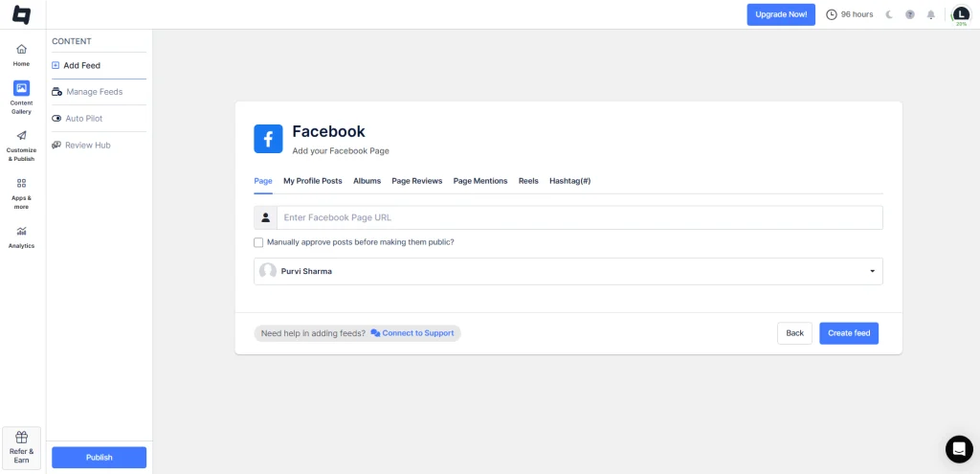Open notifications bell icon

(931, 14)
